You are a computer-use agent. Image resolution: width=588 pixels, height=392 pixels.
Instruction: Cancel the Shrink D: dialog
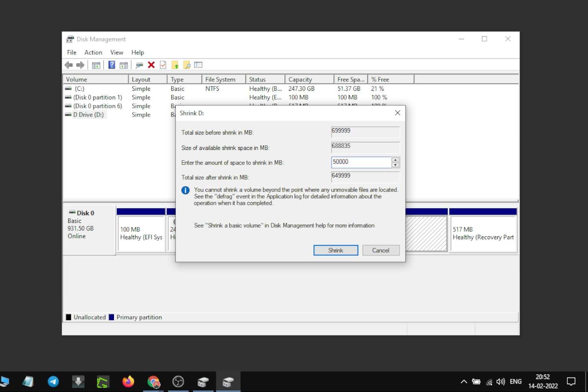point(380,250)
